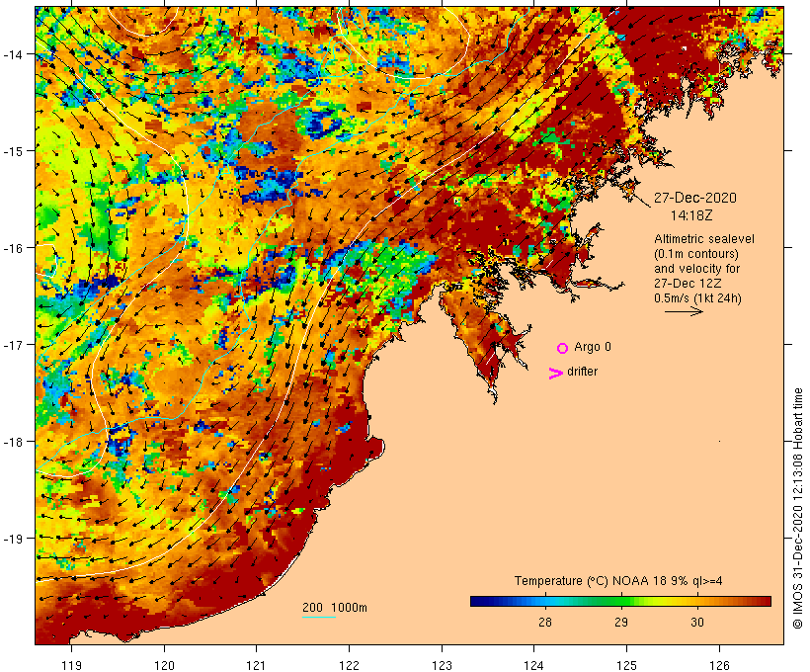
Task: Click the longitude label 125
Action: point(627,665)
